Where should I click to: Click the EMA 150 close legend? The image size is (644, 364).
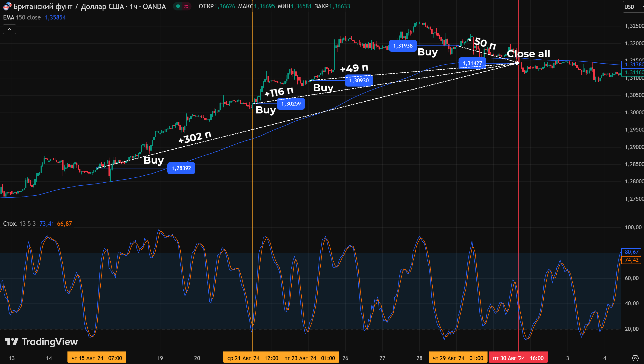22,17
